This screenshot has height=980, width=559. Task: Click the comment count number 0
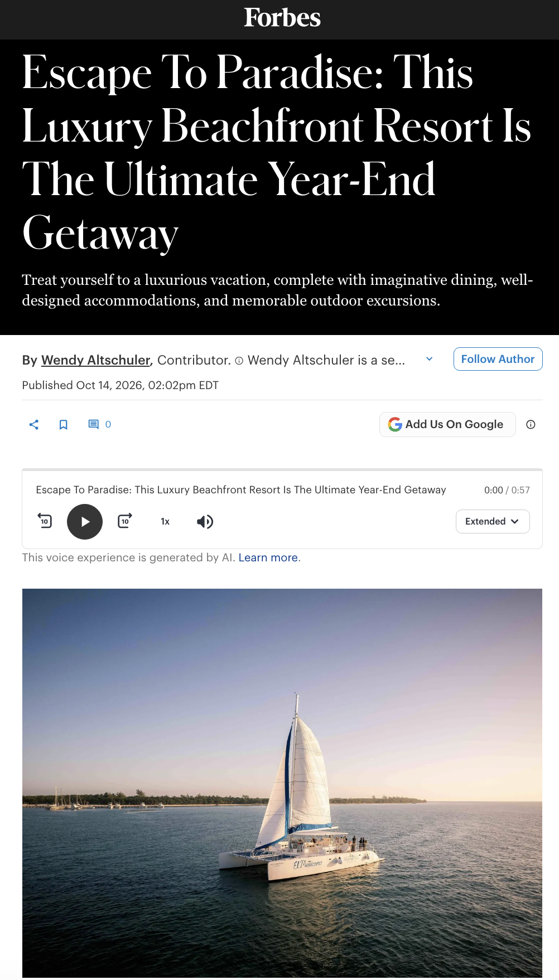pos(108,425)
